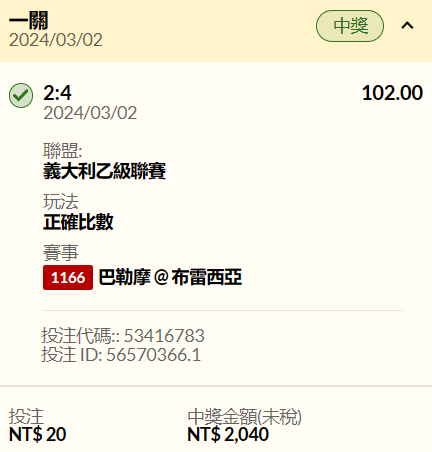Click the 中獎金額(未稅) label

coord(244,417)
